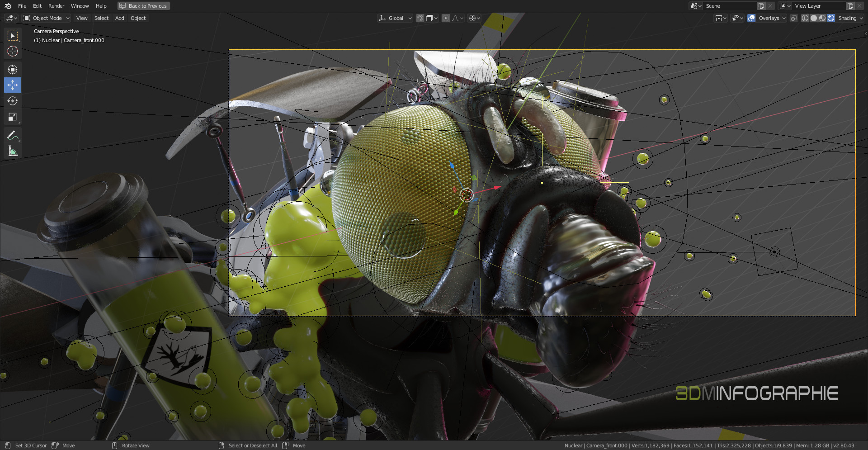Open the editor type selector dropdown
Viewport: 868px width, 450px height.
11,18
